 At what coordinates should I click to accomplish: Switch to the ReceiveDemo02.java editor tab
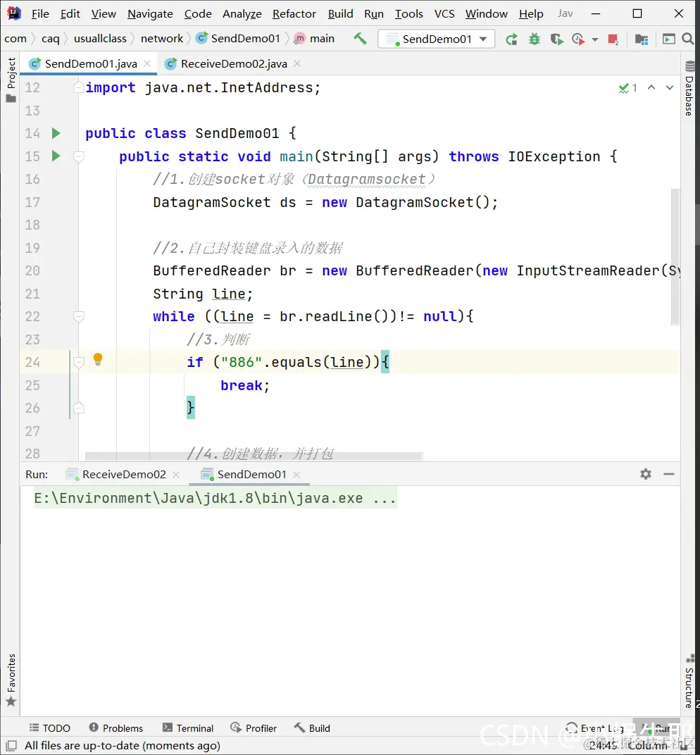(x=234, y=63)
